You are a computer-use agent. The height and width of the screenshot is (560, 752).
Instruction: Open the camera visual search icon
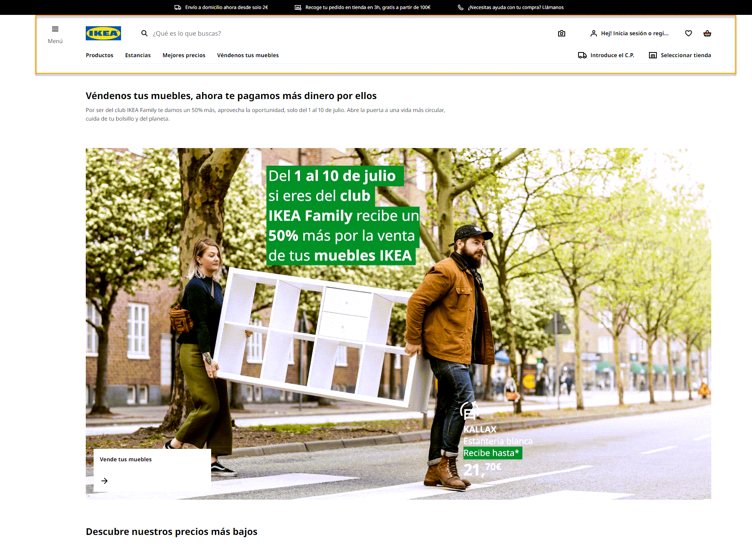click(x=562, y=33)
